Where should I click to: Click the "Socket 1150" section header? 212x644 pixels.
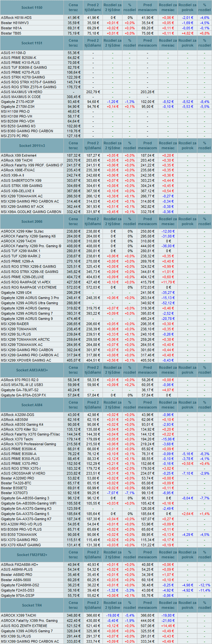tap(32, 7)
